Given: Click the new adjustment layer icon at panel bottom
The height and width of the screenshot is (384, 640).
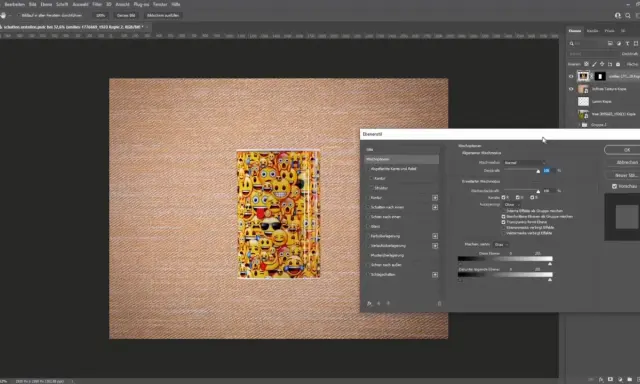Looking at the screenshot, I should click(x=620, y=380).
